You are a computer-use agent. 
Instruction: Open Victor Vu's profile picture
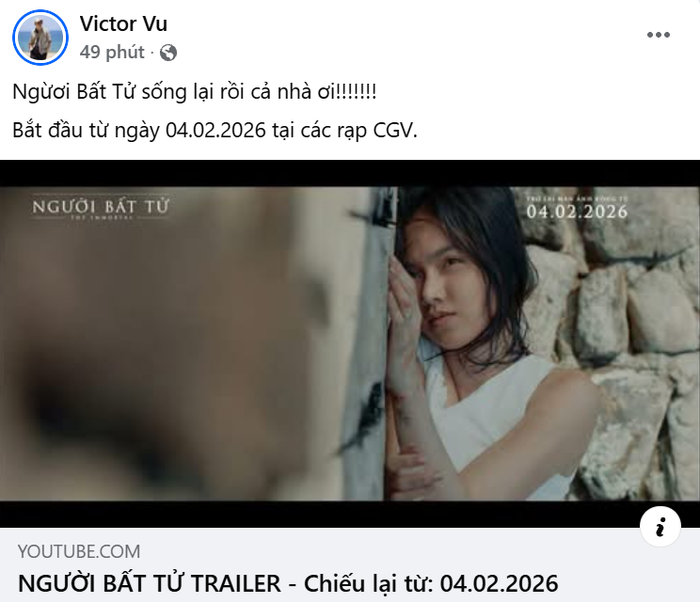tap(40, 38)
